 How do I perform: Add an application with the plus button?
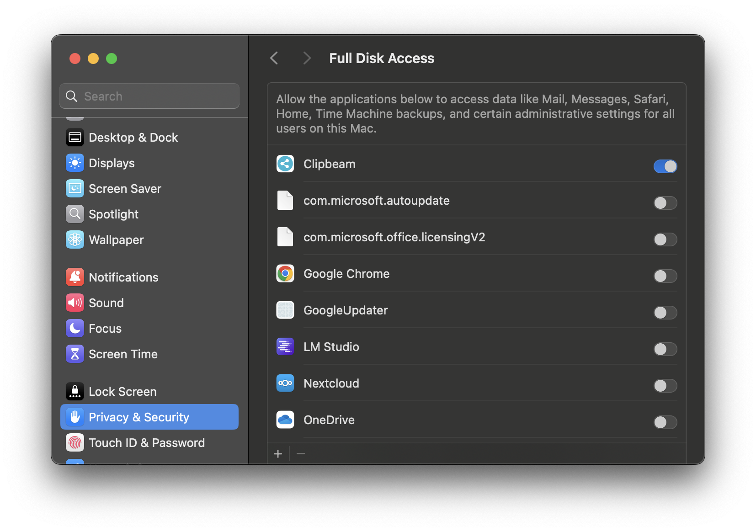pos(278,453)
